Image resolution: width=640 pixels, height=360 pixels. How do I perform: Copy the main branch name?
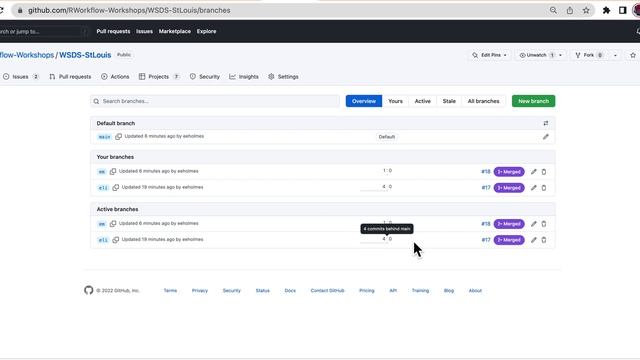(118, 136)
